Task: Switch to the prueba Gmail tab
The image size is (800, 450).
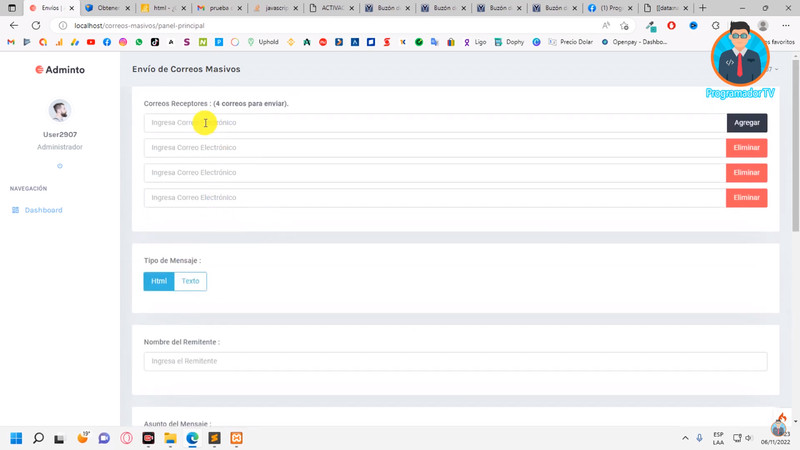Action: click(x=219, y=8)
